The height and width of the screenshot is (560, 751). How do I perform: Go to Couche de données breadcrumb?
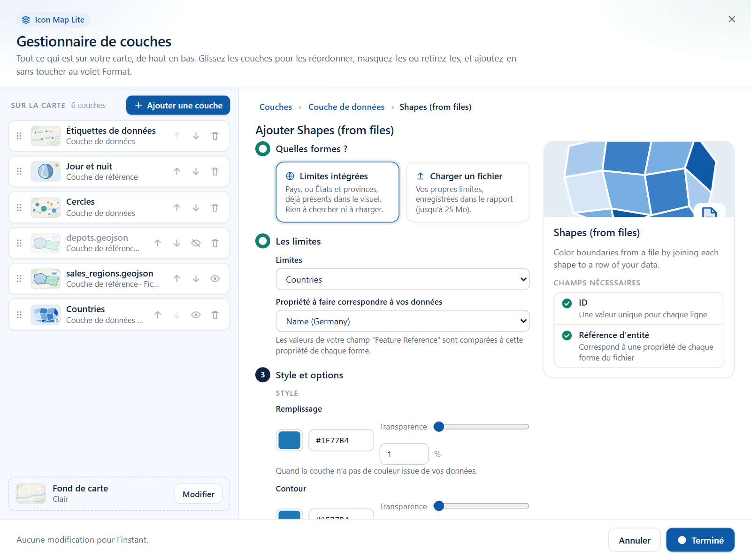tap(346, 107)
